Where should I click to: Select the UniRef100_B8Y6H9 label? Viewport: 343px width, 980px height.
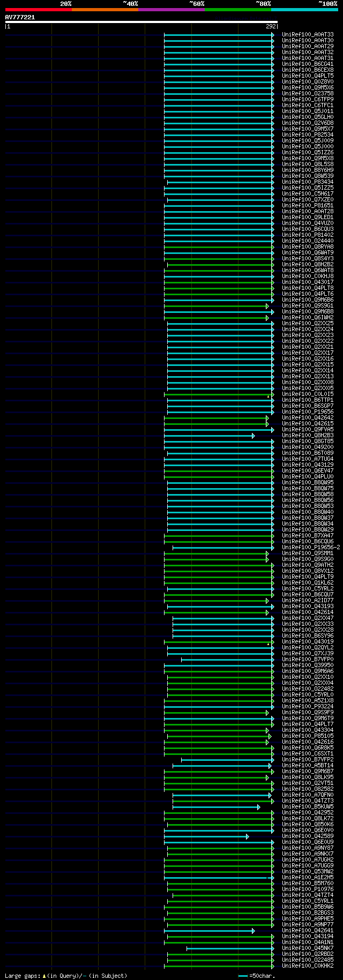click(308, 170)
